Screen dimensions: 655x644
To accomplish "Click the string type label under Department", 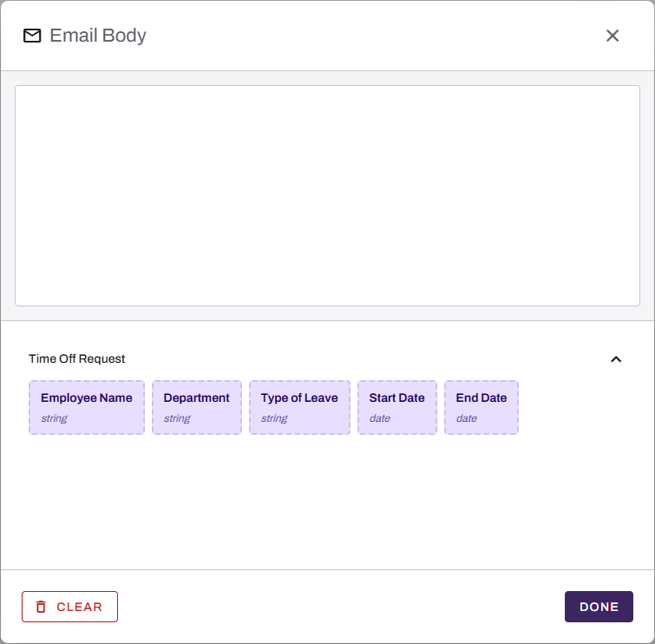I will click(x=177, y=418).
